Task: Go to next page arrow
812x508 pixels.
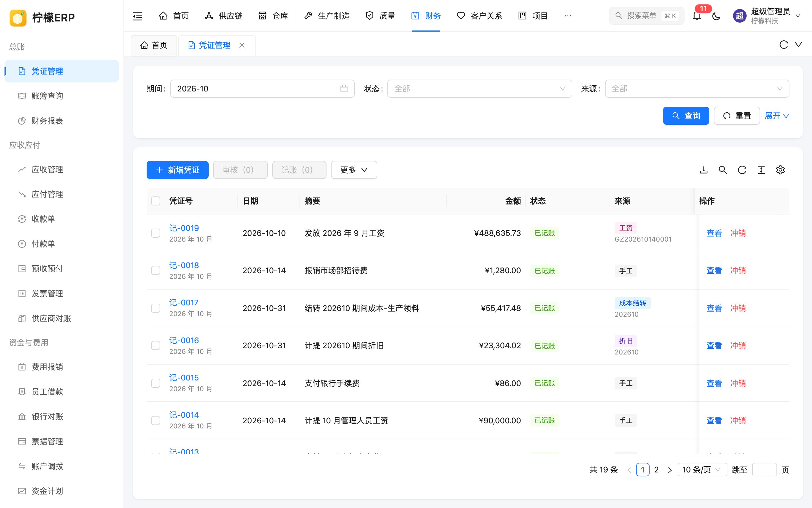Action: coord(670,470)
